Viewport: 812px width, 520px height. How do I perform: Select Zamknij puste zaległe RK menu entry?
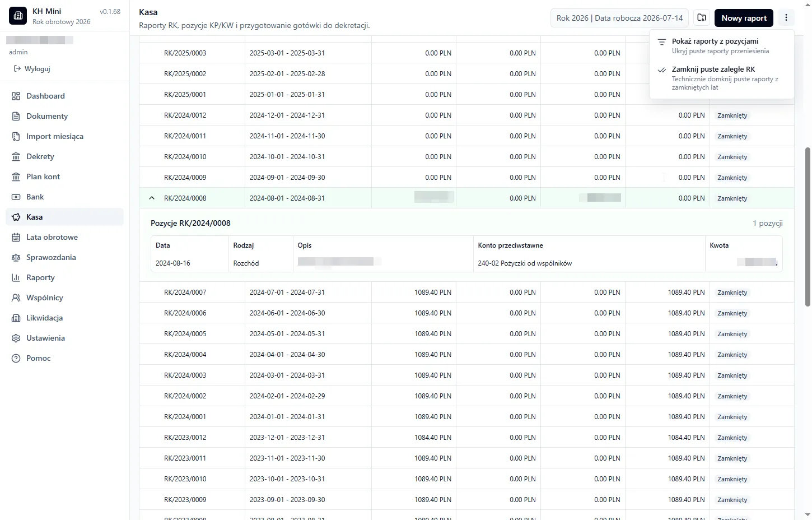[x=722, y=78]
